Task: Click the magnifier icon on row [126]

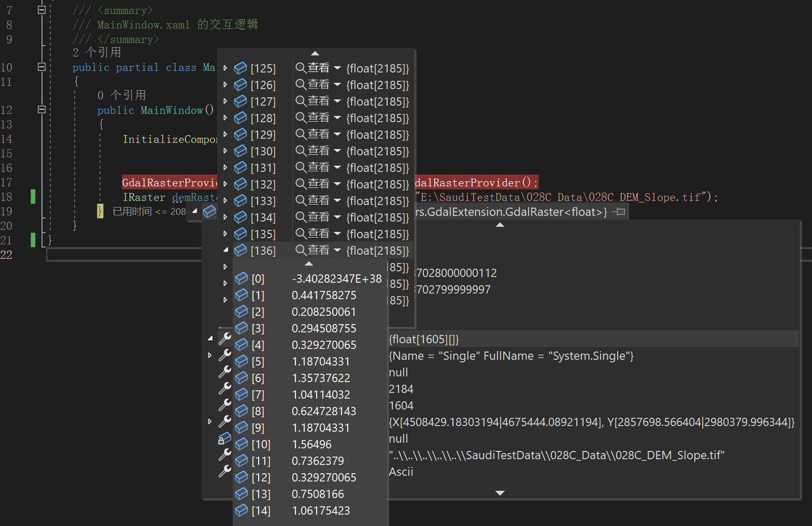Action: 301,84
